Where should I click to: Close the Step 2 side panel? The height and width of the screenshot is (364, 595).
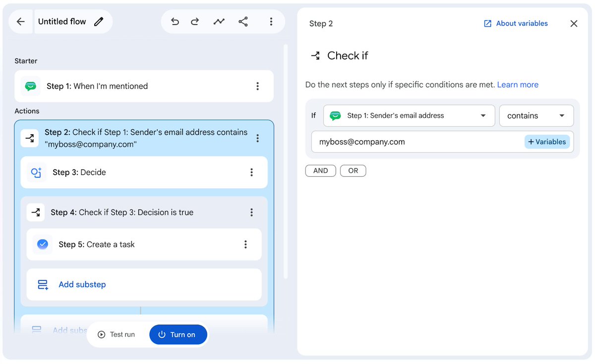coord(574,23)
